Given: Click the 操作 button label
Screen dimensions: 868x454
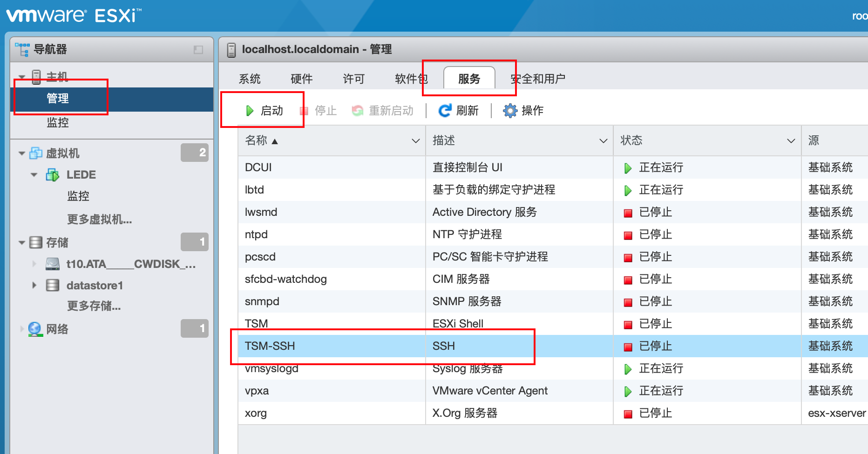Looking at the screenshot, I should 533,111.
